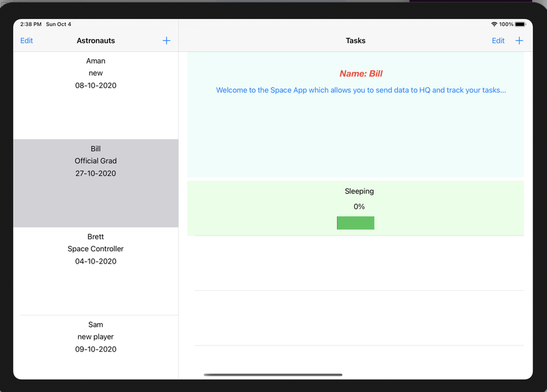
Task: Add a new task with plus icon
Action: point(519,41)
